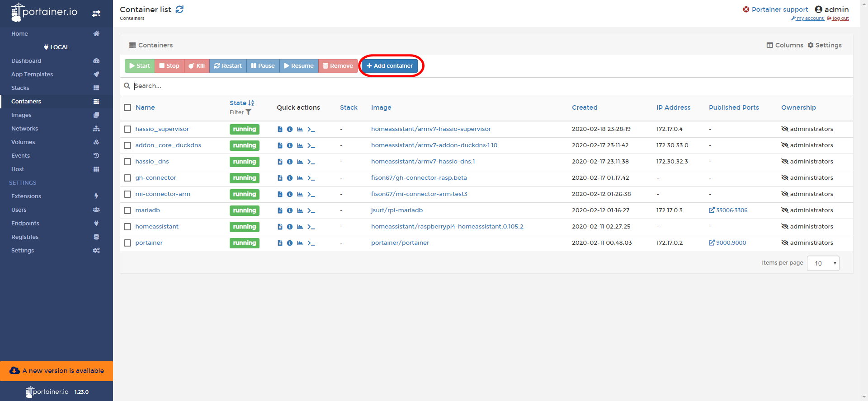The width and height of the screenshot is (868, 401).
Task: Sort by State column
Action: (x=242, y=103)
